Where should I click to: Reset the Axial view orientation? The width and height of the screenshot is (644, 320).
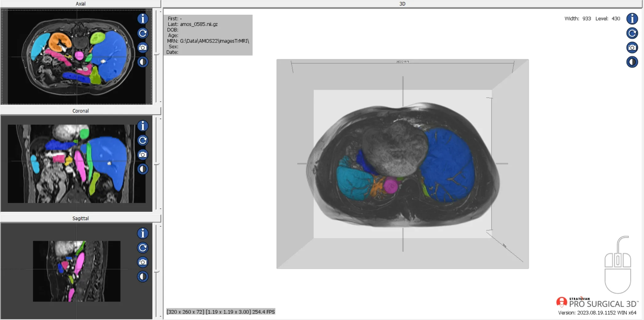tap(142, 33)
